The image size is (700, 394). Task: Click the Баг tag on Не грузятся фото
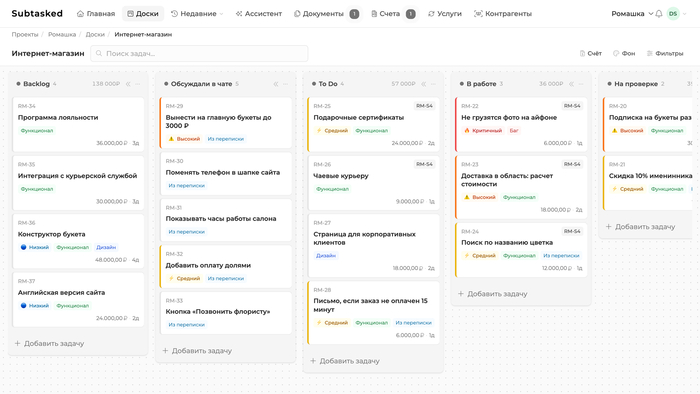tap(514, 131)
